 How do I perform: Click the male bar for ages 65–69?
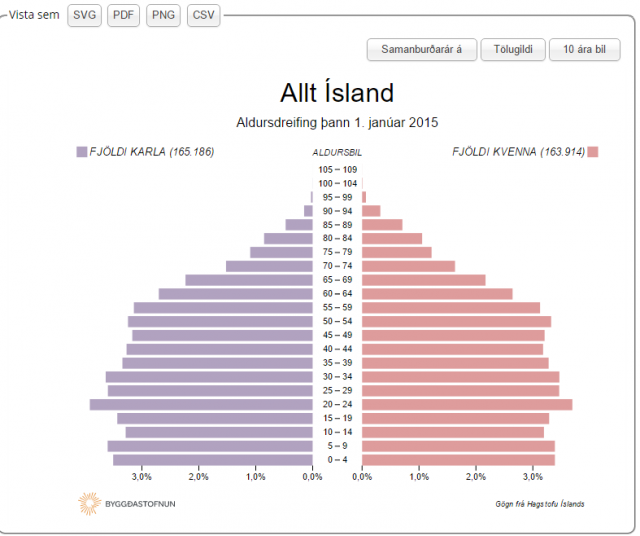coord(249,280)
